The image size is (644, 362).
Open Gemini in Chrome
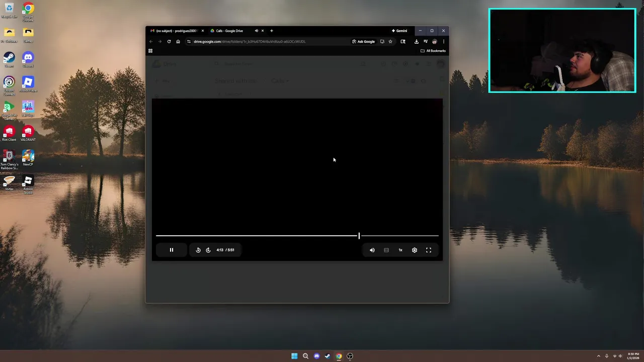click(x=399, y=31)
